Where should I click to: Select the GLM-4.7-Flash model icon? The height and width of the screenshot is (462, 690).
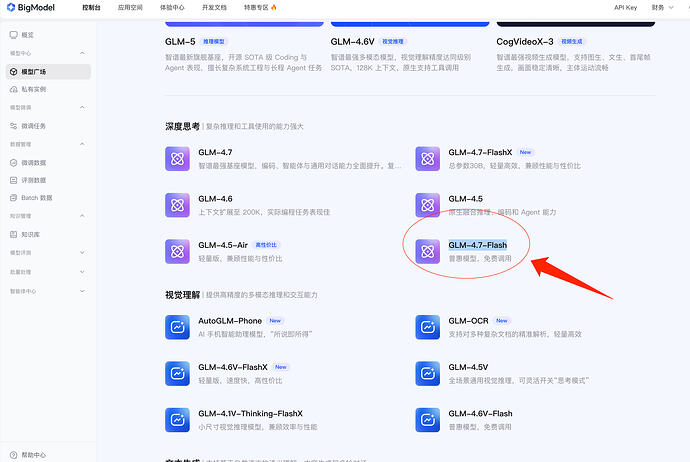(428, 252)
